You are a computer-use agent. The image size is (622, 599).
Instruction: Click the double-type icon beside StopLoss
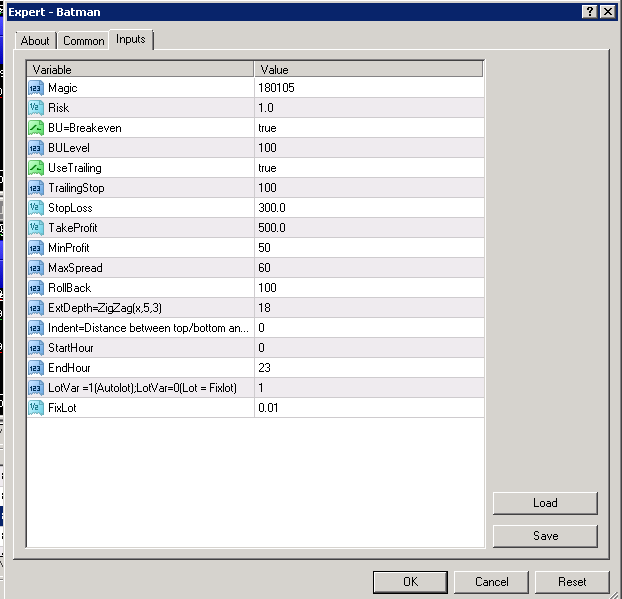click(x=36, y=208)
